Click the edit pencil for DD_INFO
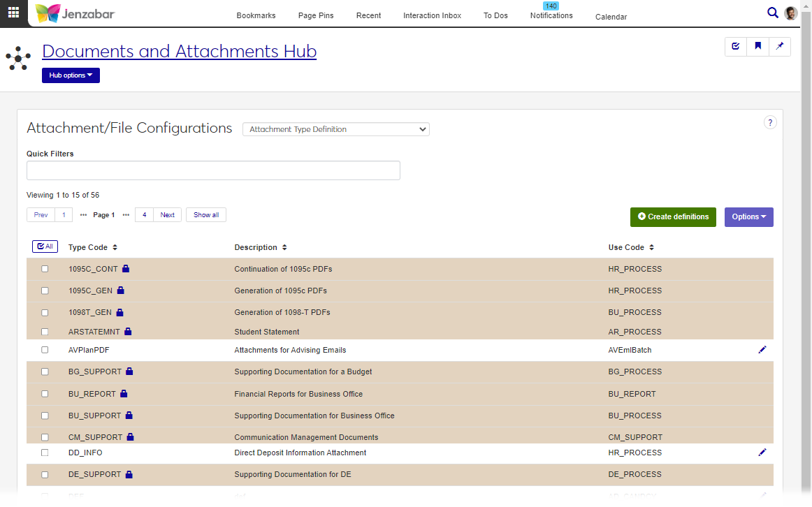The height and width of the screenshot is (507, 812). (762, 453)
